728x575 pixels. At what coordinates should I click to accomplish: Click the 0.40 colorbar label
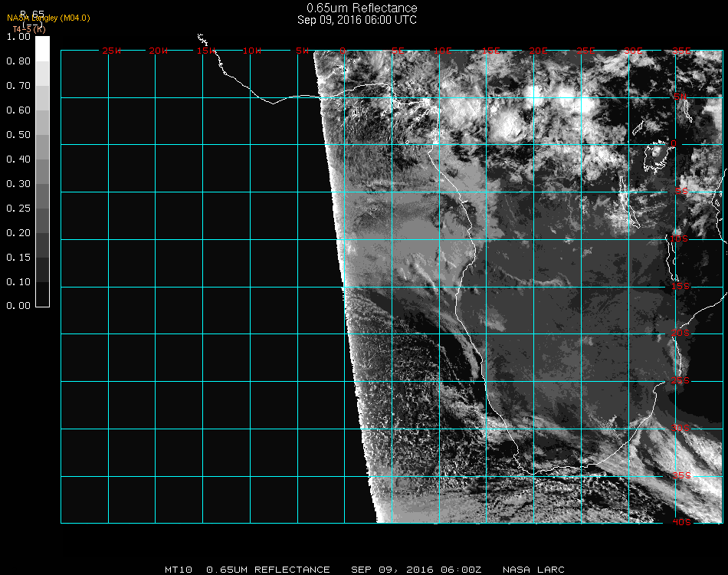click(x=18, y=159)
